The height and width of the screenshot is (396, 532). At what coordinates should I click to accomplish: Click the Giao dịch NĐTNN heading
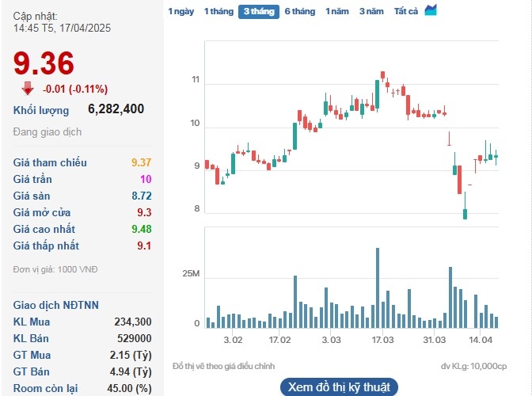pyautogui.click(x=55, y=305)
